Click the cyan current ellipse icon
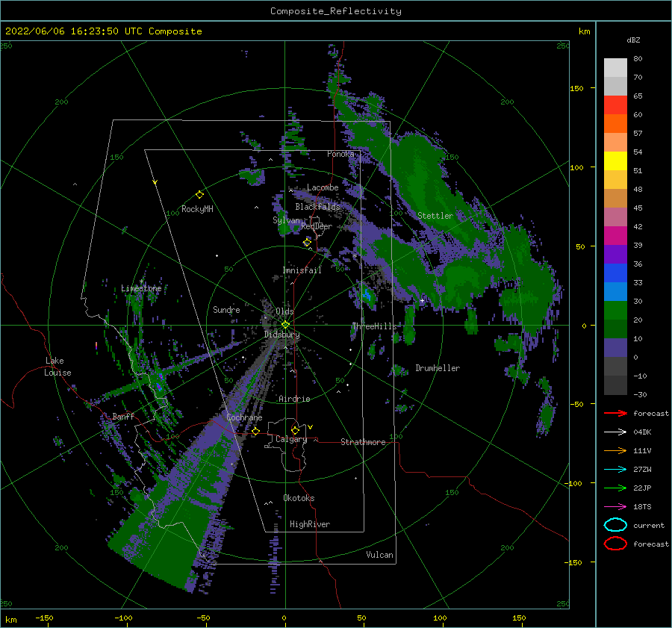This screenshot has height=628, width=672. [615, 525]
